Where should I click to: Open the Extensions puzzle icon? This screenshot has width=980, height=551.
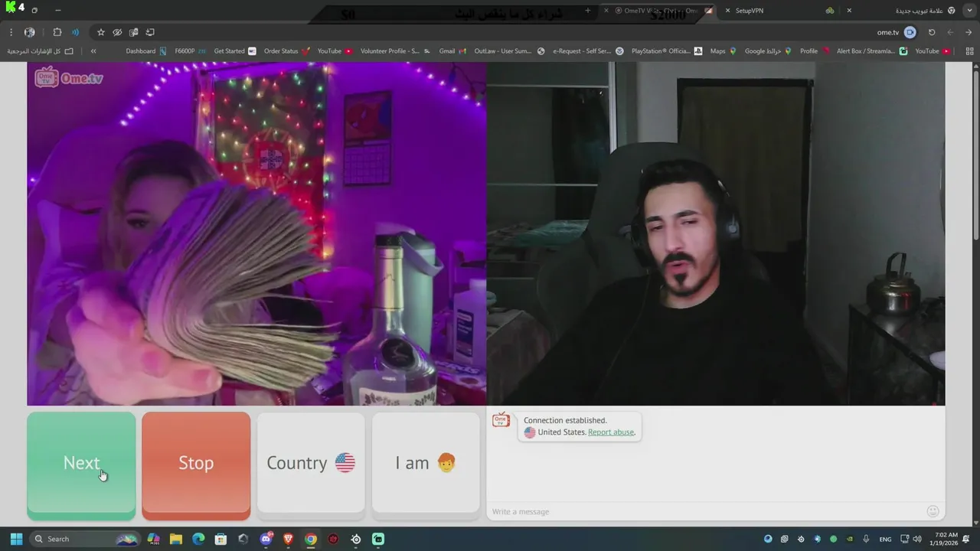click(57, 32)
